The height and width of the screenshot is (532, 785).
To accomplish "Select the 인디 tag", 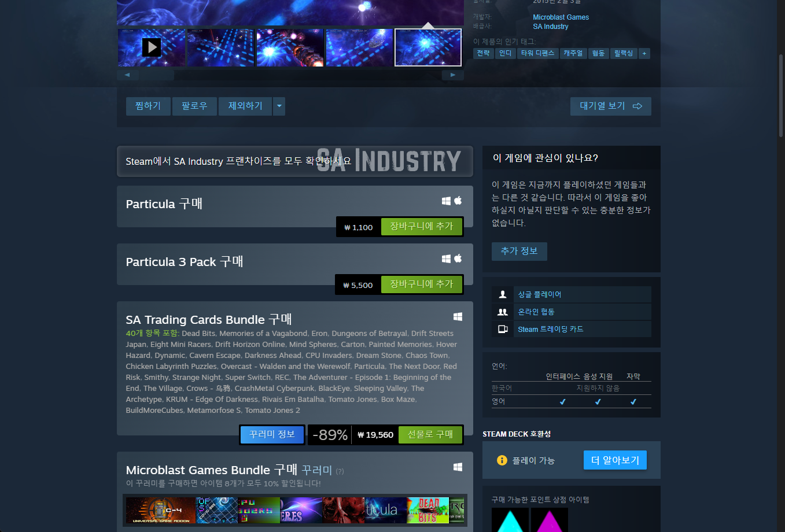I will coord(506,53).
